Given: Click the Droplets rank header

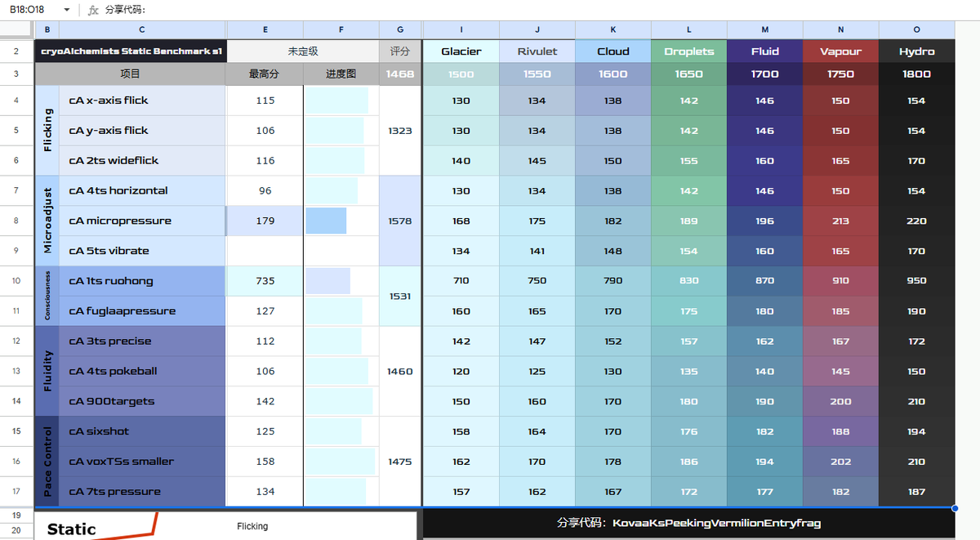Looking at the screenshot, I should coord(689,51).
